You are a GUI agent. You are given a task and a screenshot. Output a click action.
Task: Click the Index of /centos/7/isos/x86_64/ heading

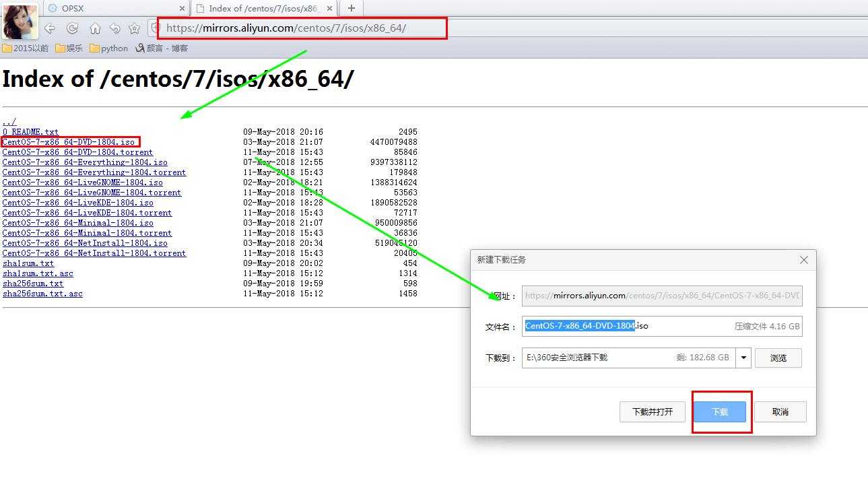178,79
